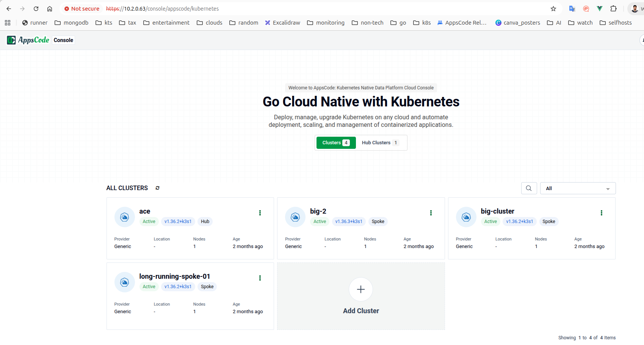The height and width of the screenshot is (345, 644).
Task: Reload the page with refresh icon
Action: [x=36, y=9]
